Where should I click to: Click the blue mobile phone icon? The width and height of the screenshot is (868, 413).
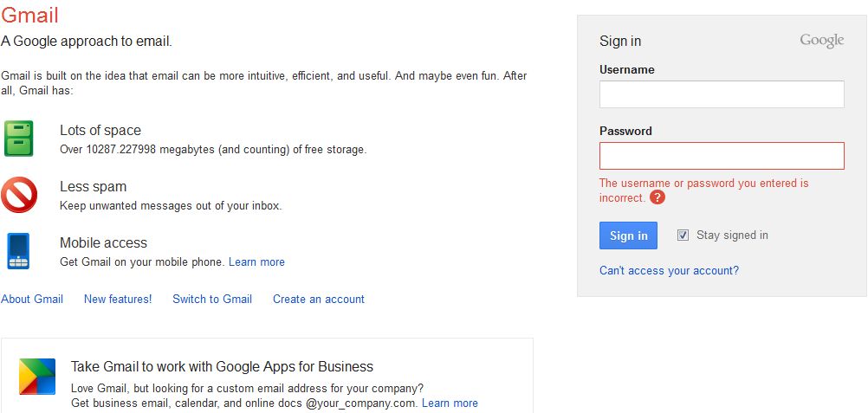click(x=19, y=251)
